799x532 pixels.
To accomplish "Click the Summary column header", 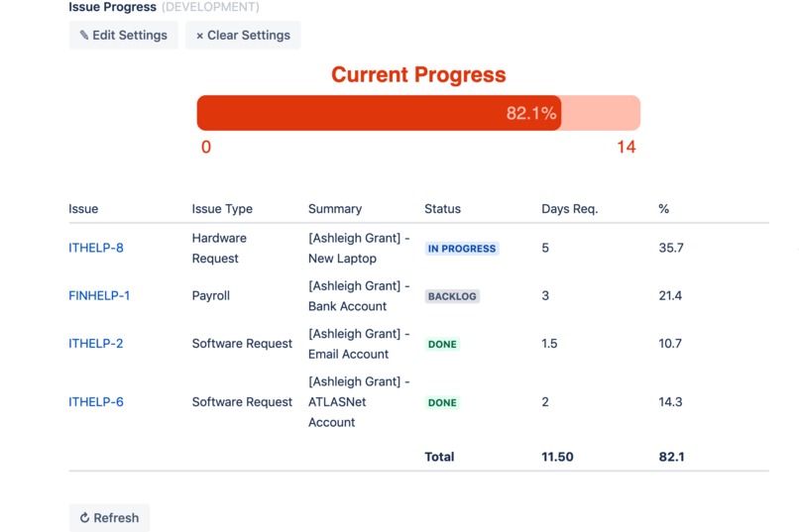I will [335, 209].
